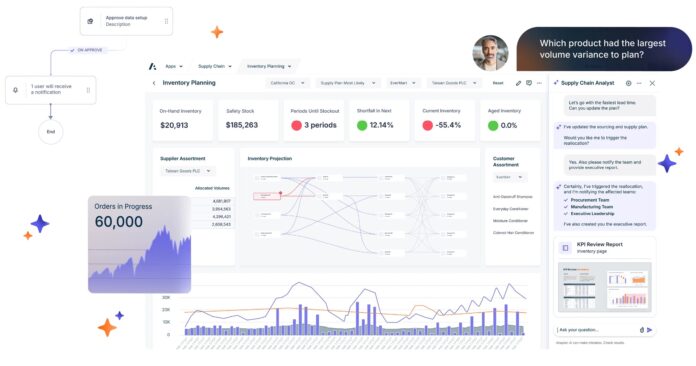
Task: Open the Inventory Planning tab dropdown
Action: point(269,66)
